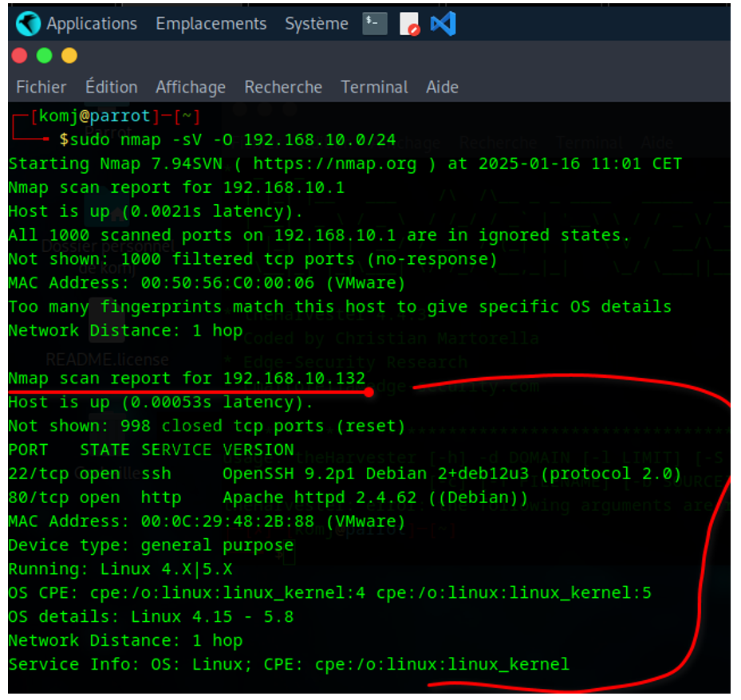Click the yellow window button

[69, 56]
